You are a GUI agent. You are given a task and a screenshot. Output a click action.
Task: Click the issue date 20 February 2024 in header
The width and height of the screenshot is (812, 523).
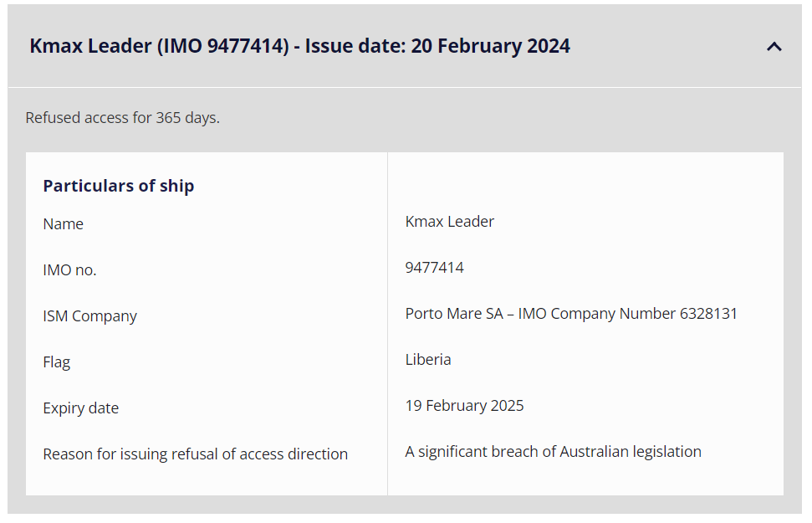[490, 46]
